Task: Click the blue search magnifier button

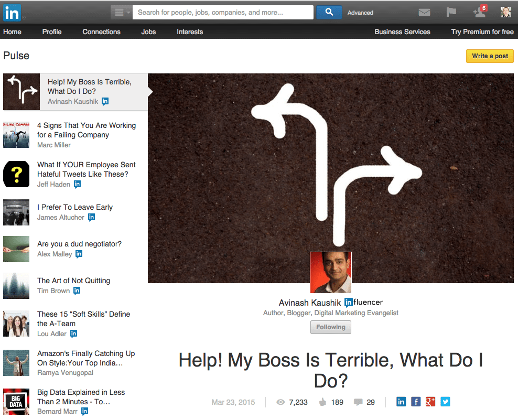Action: (x=329, y=12)
